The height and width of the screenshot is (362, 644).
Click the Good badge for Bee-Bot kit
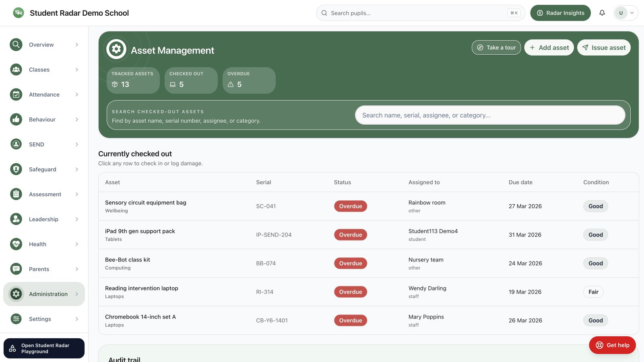pos(596,263)
